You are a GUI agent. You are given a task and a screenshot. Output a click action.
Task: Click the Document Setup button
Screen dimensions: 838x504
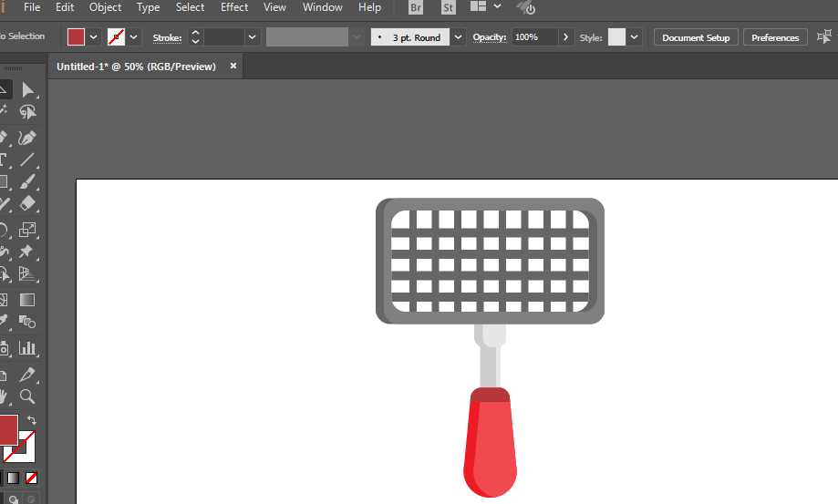click(x=696, y=37)
